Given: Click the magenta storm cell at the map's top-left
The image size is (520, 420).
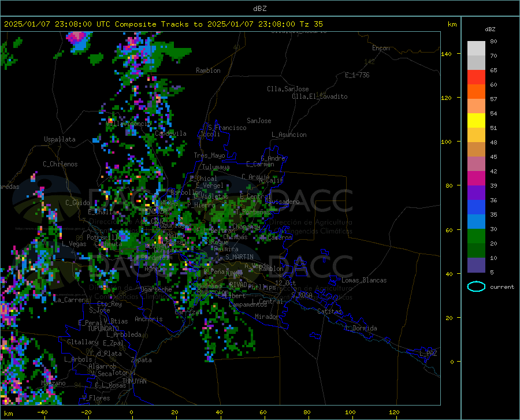Looking at the screenshot, I should [x=77, y=37].
